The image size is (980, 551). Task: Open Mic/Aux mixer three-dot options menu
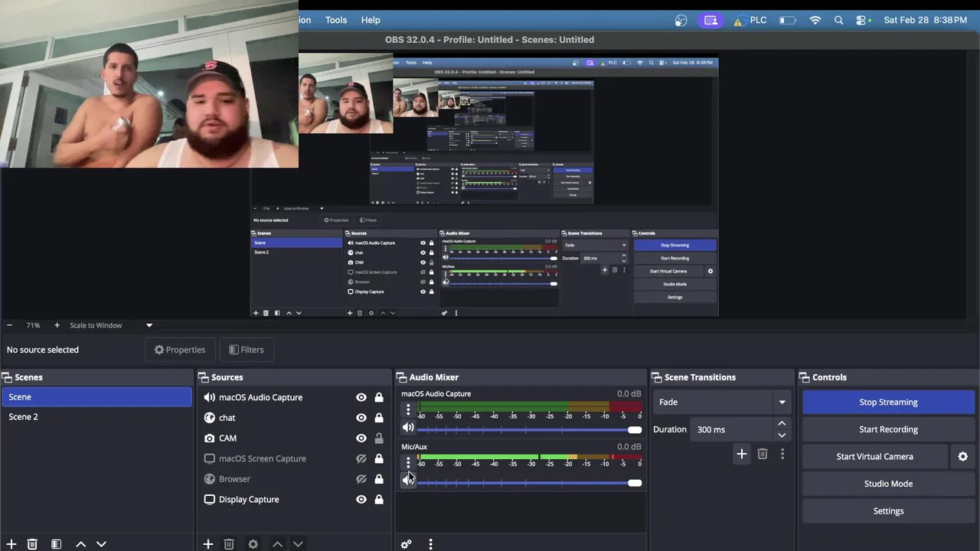[x=408, y=462]
